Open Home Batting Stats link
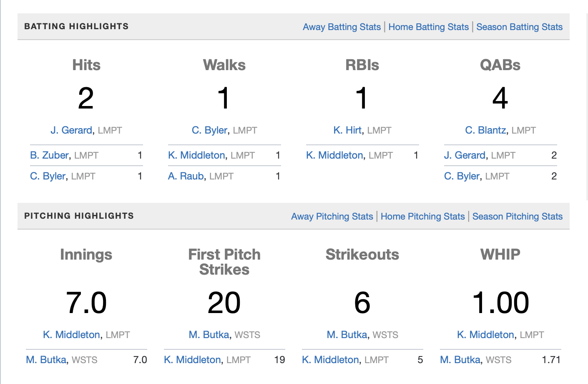 click(x=428, y=27)
